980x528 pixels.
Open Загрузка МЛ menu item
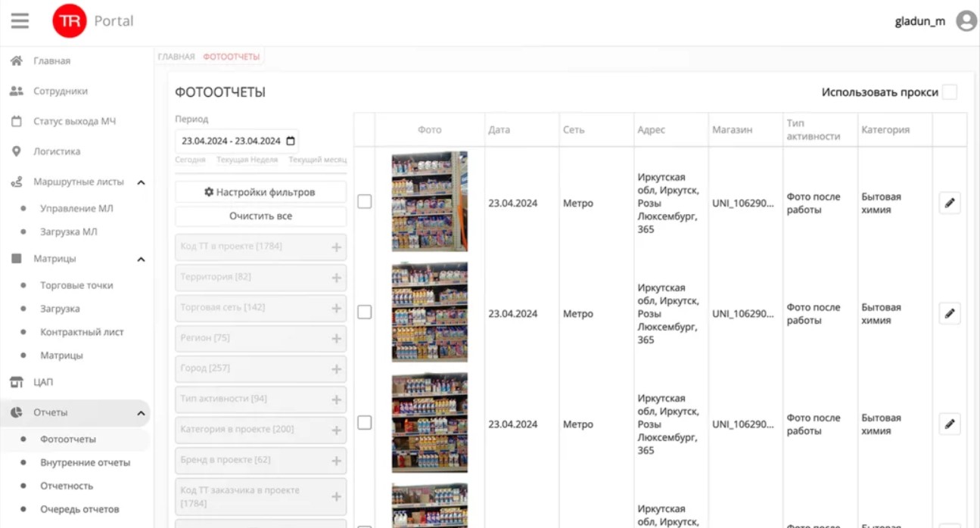[69, 231]
